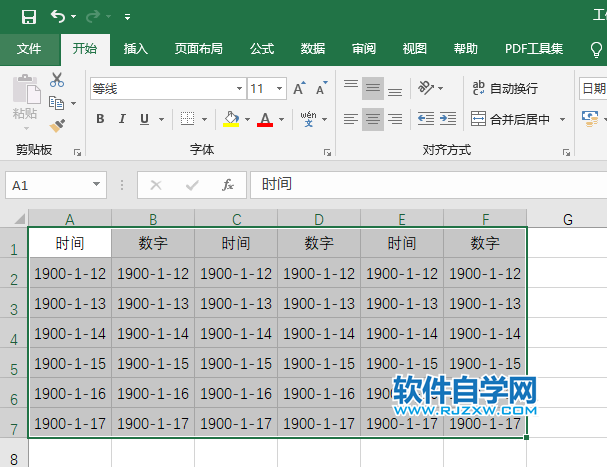Toggle Bold formatting
This screenshot has height=467, width=607.
click(x=100, y=119)
